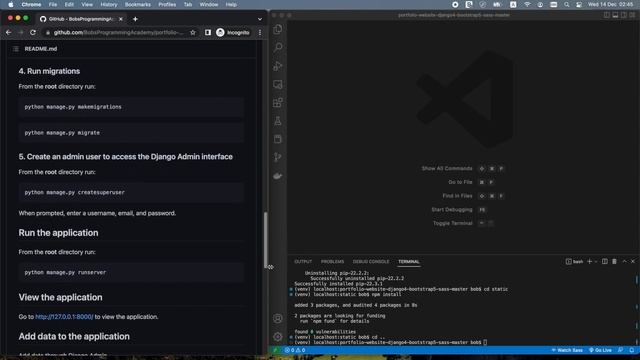Image resolution: width=640 pixels, height=360 pixels.
Task: Open Chrome side panel icon
Action: click(x=208, y=32)
